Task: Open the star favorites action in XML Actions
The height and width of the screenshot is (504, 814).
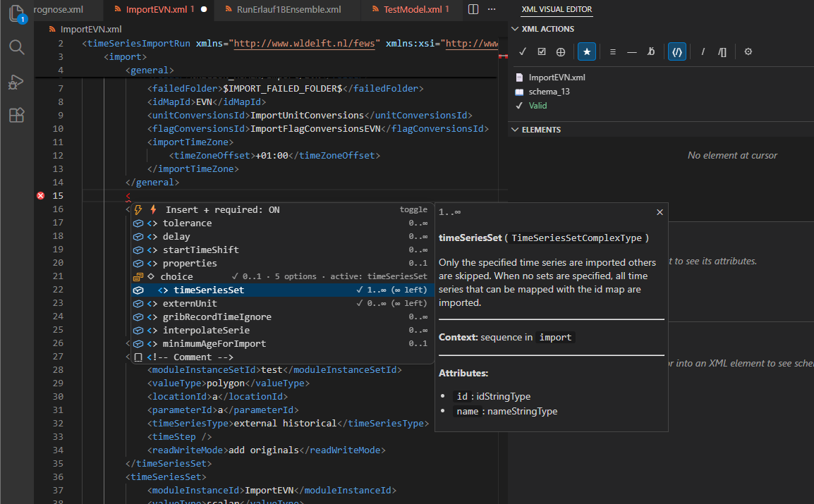Action: [586, 51]
